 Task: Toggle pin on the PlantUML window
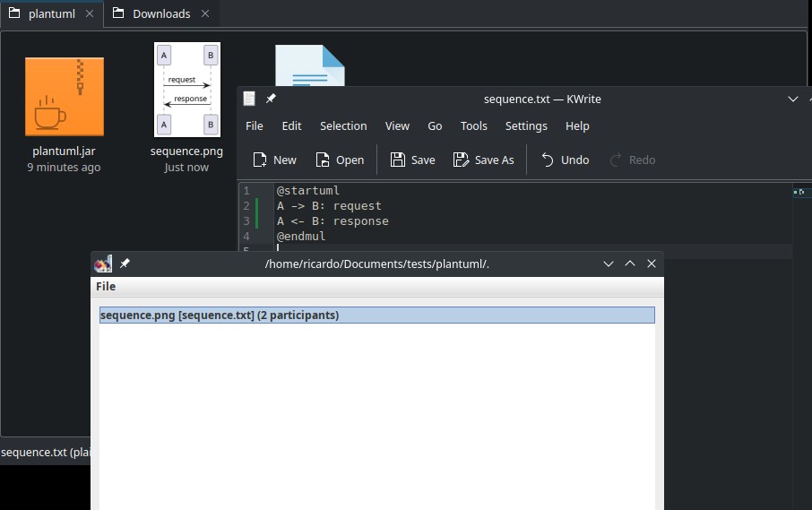[125, 264]
